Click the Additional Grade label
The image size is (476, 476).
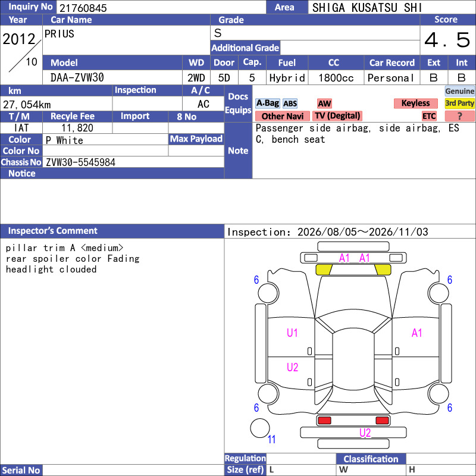(x=245, y=48)
